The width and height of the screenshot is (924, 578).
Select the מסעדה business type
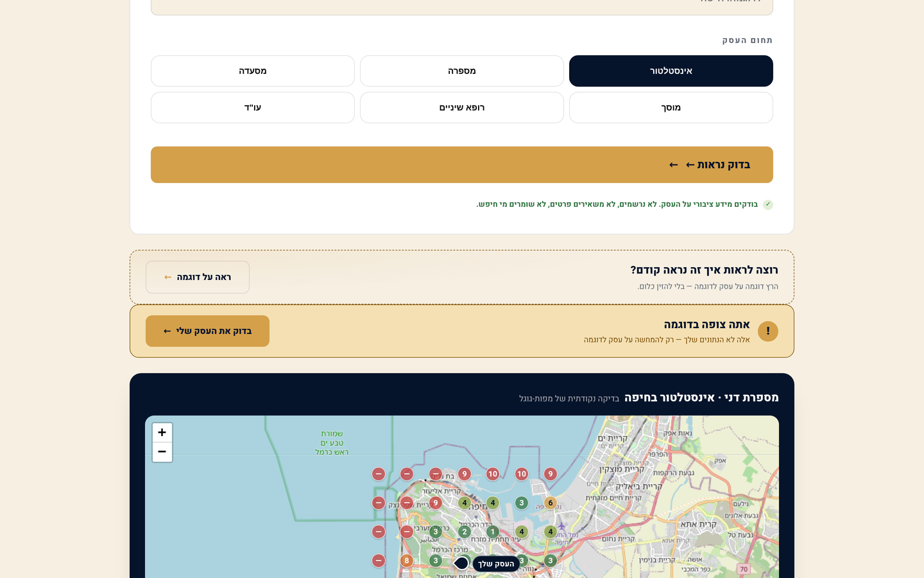point(252,71)
